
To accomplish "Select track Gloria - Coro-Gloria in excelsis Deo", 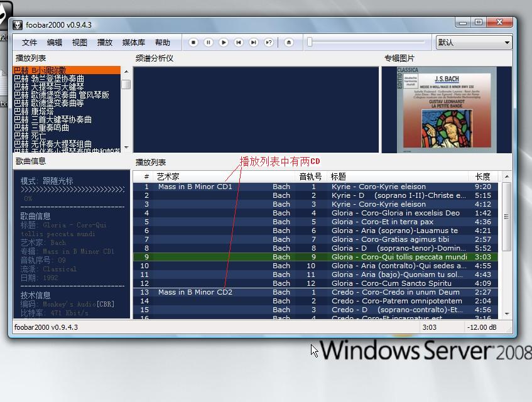I will 315,213.
